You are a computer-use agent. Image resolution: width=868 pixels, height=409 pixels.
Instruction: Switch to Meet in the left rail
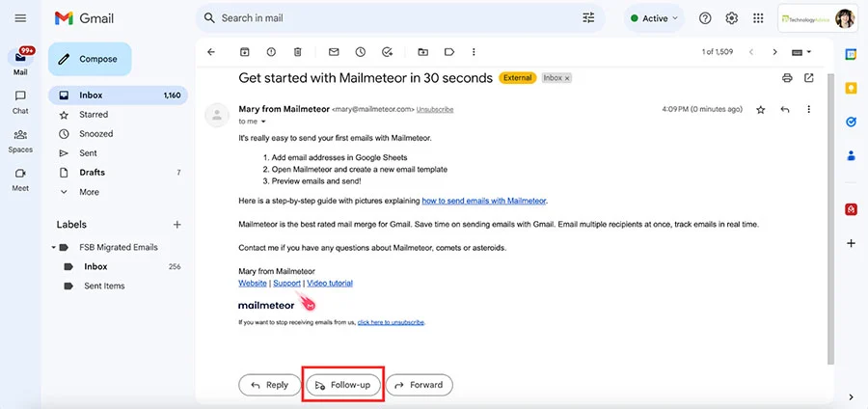[x=20, y=179]
